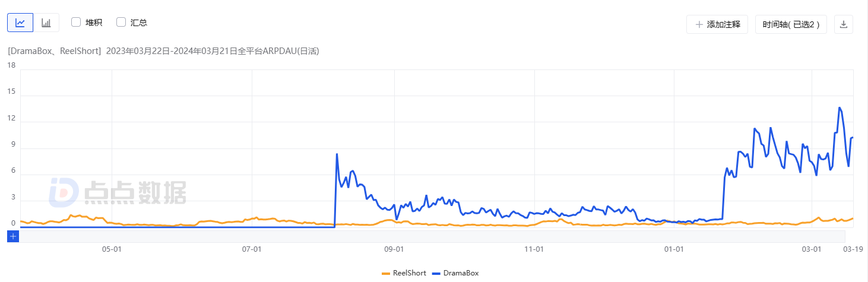Click the chart title with the ARPDAU date range

pyautogui.click(x=163, y=51)
